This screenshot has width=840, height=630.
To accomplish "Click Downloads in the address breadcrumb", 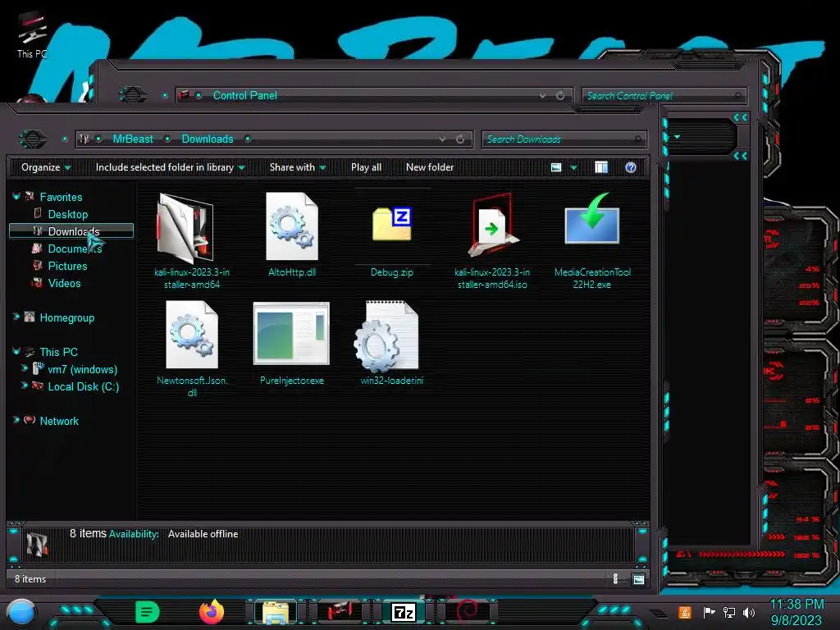I will pyautogui.click(x=208, y=139).
